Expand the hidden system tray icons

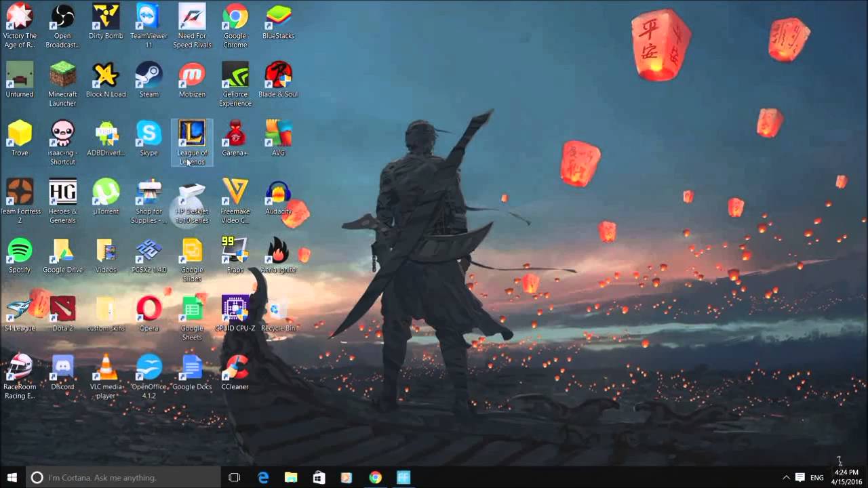tap(786, 477)
